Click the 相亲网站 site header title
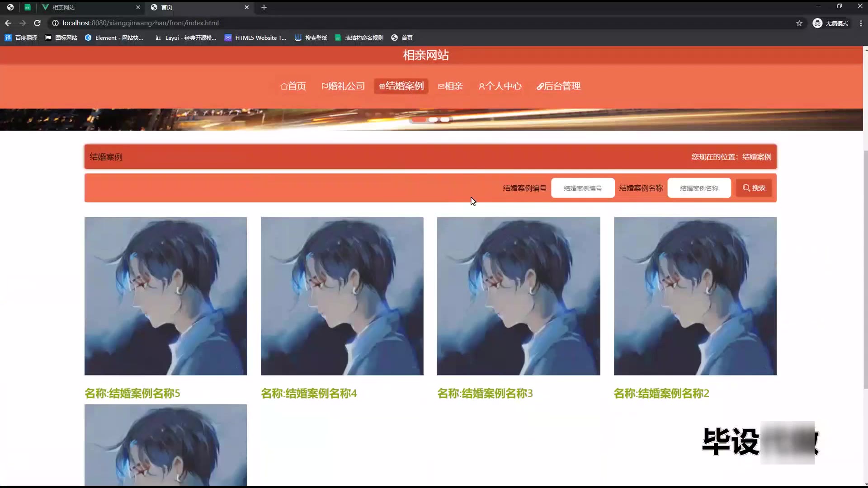This screenshot has height=488, width=868. 426,55
